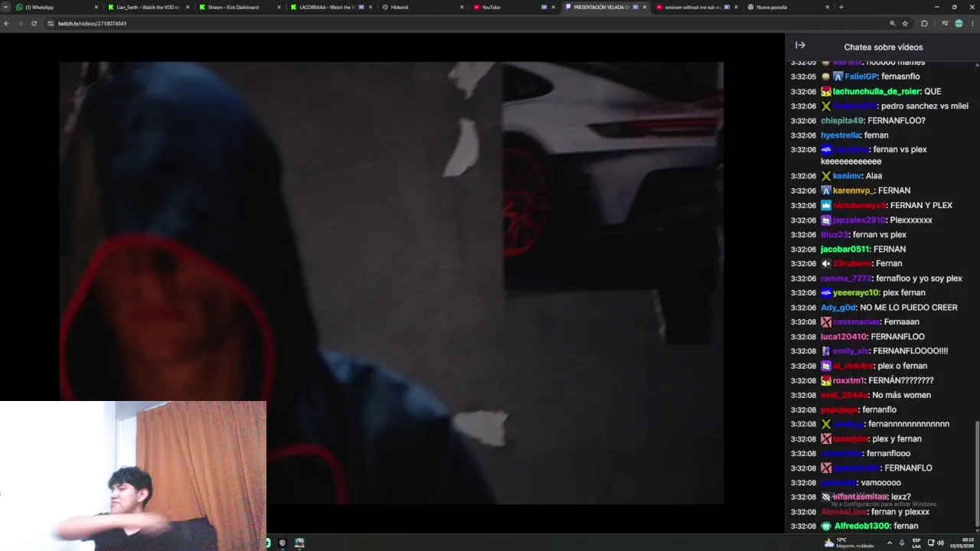The width and height of the screenshot is (980, 551).
Task: Click "pedro sanchez vs milei" chat message
Action: (925, 106)
